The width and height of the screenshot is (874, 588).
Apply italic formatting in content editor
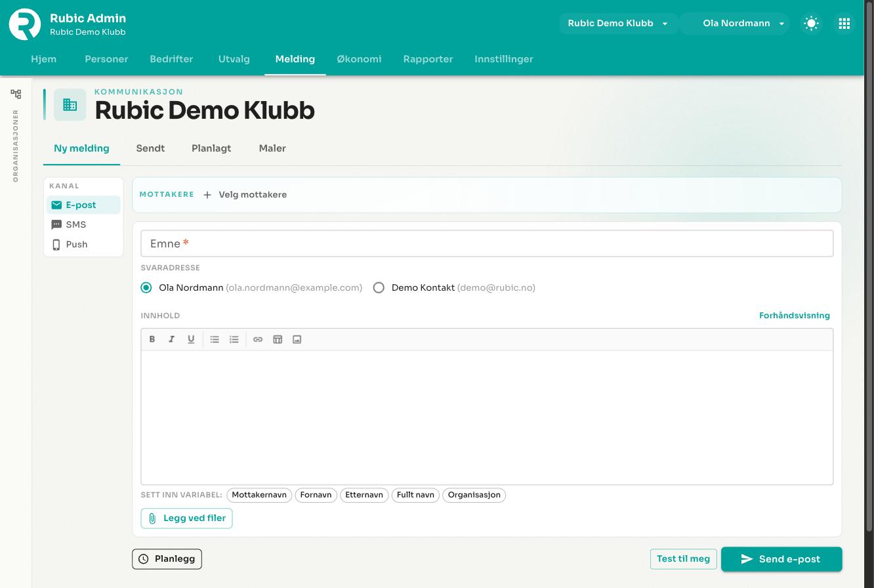pyautogui.click(x=171, y=339)
